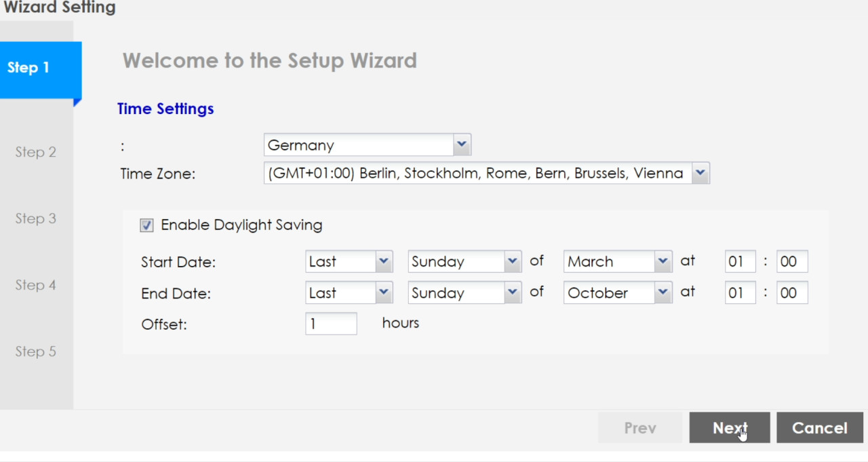Click the End Date minutes field

[x=791, y=293]
